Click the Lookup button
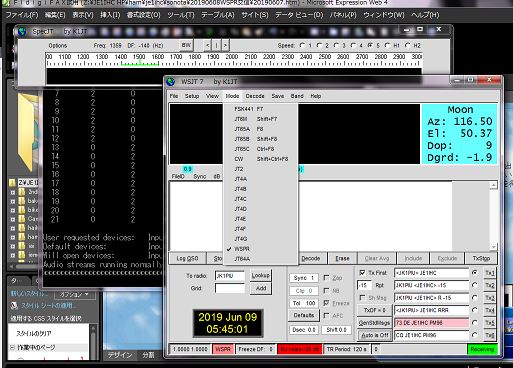Viewport: 513px width, 368px height. click(x=261, y=275)
